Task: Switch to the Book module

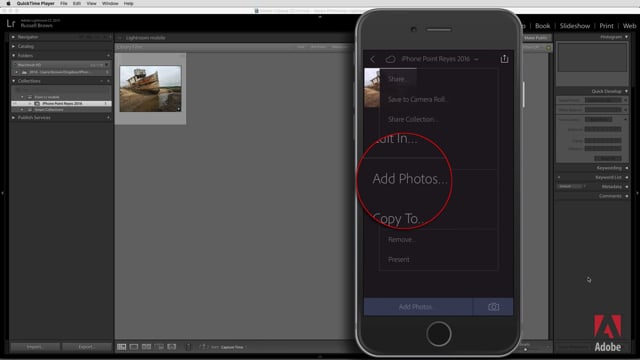Action: coord(542,26)
